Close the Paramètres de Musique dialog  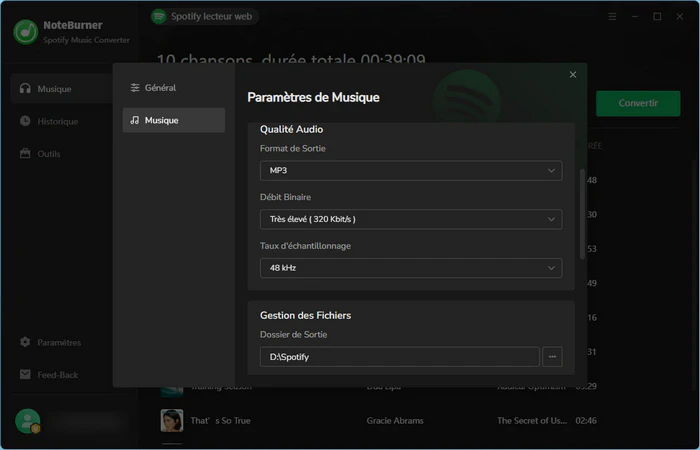pyautogui.click(x=573, y=75)
